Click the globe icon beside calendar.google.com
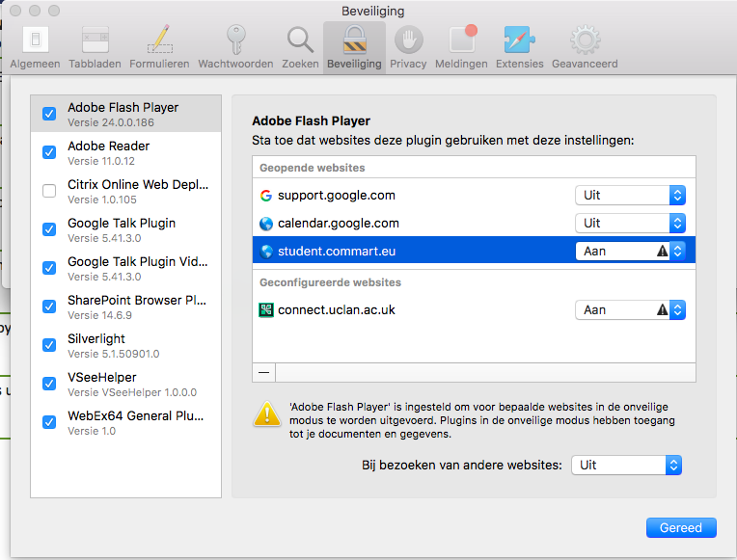737x560 pixels. tap(266, 224)
